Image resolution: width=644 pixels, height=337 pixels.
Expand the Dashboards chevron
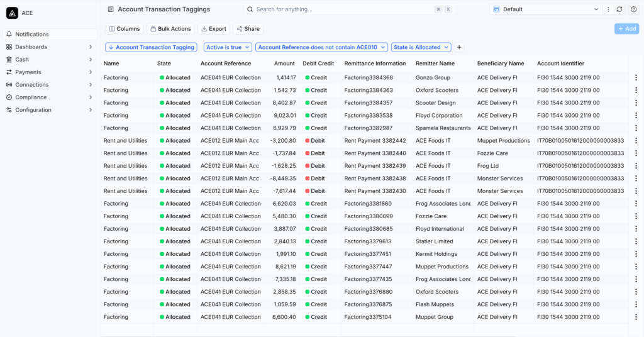[91, 47]
